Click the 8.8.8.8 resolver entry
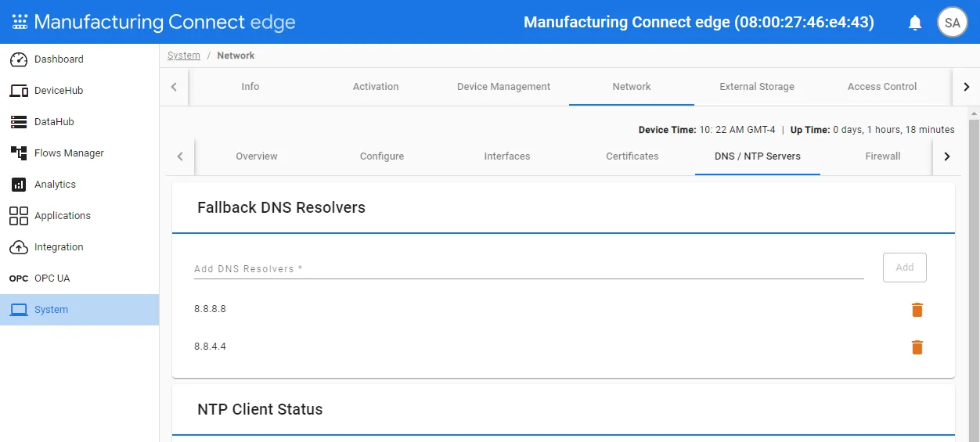Viewport: 980px width, 442px height. point(210,309)
